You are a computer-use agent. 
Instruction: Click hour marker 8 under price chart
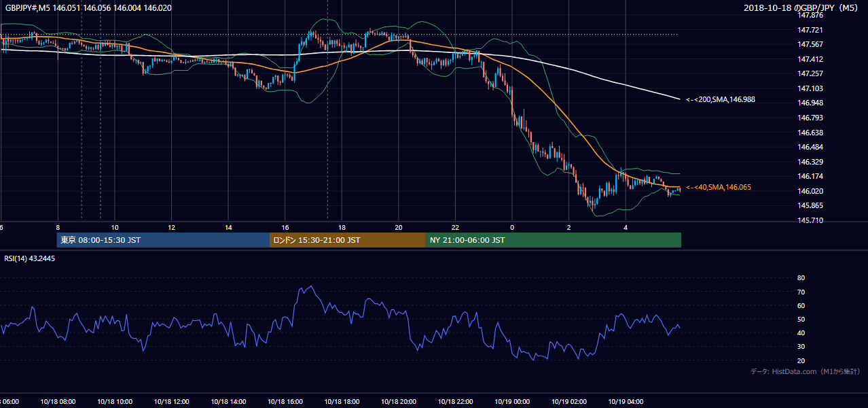tap(58, 227)
